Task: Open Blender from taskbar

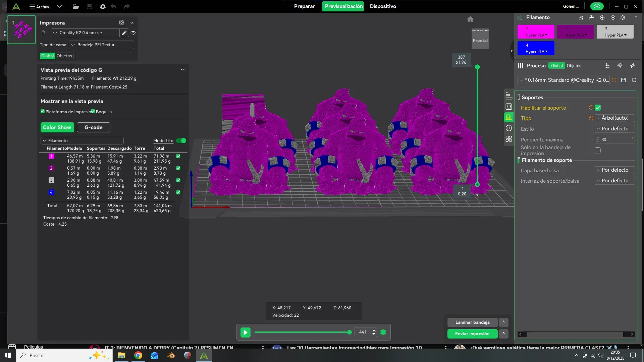Action: [171, 355]
